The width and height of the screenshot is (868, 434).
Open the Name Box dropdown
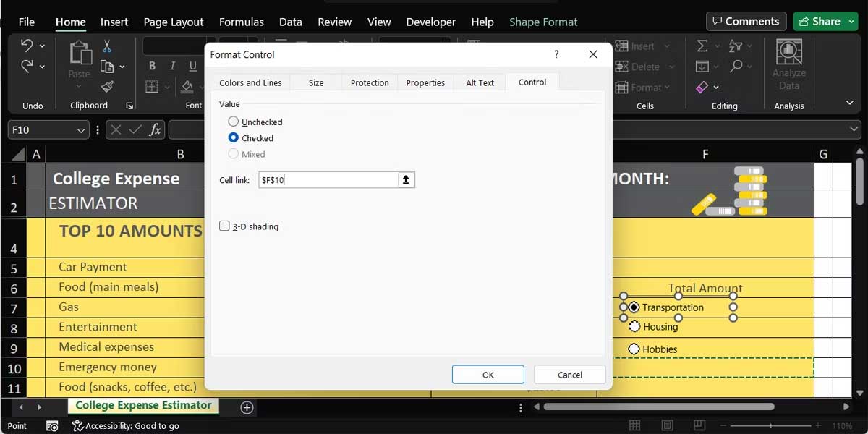point(82,130)
